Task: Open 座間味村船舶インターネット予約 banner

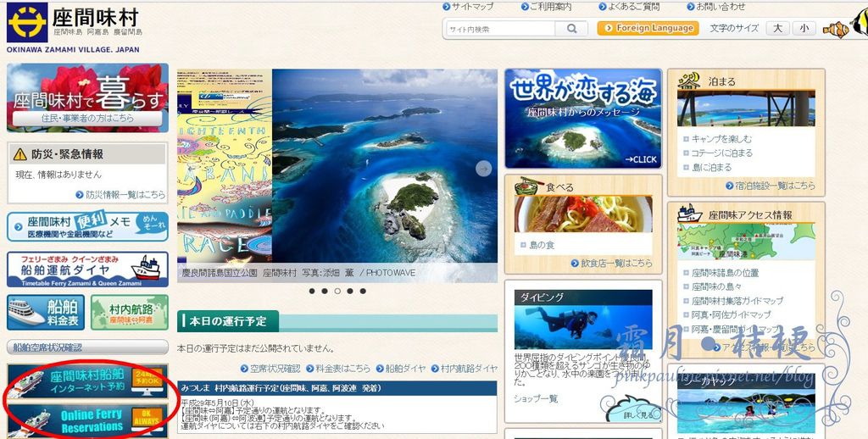Action: (x=87, y=381)
